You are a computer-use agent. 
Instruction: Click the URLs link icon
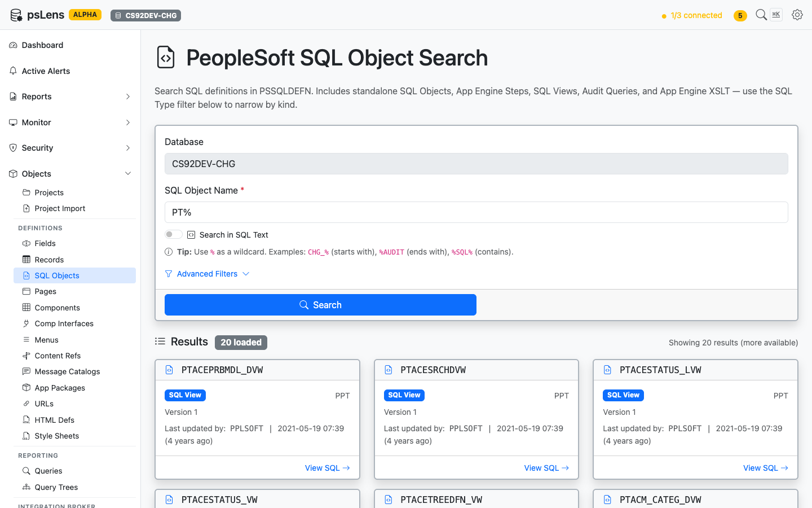click(27, 404)
